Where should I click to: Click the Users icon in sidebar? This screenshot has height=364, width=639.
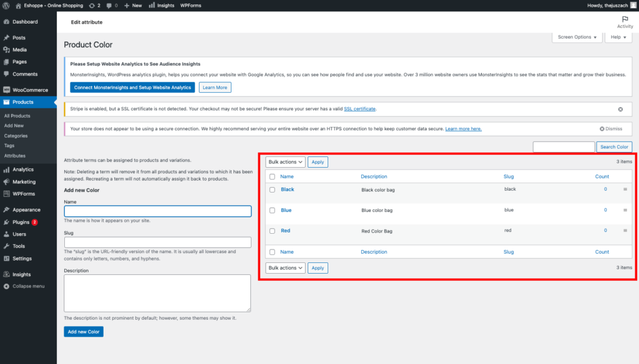click(x=6, y=234)
